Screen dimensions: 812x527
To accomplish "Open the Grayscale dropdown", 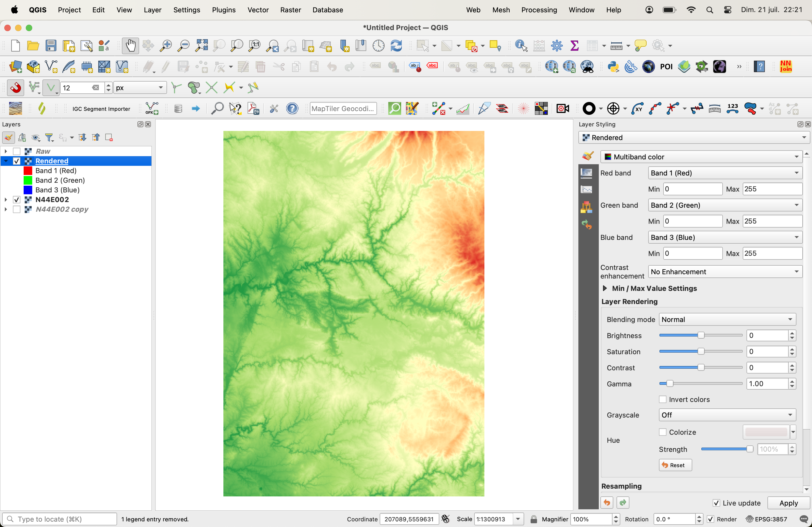I will 727,415.
